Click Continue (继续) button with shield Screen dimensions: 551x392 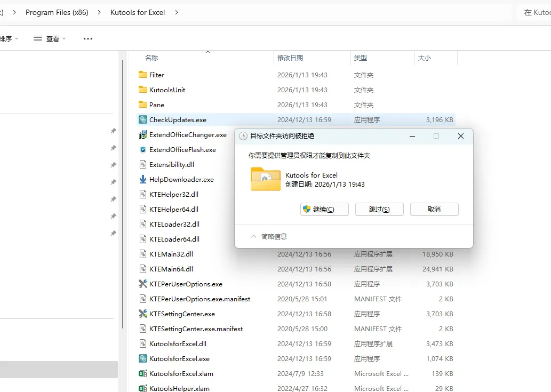coord(324,210)
